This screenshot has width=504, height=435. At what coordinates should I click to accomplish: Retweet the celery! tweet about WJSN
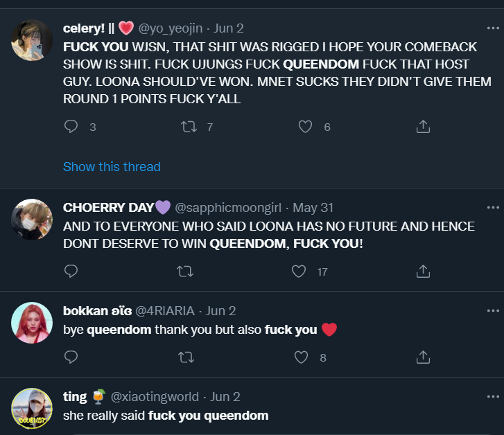coord(188,127)
